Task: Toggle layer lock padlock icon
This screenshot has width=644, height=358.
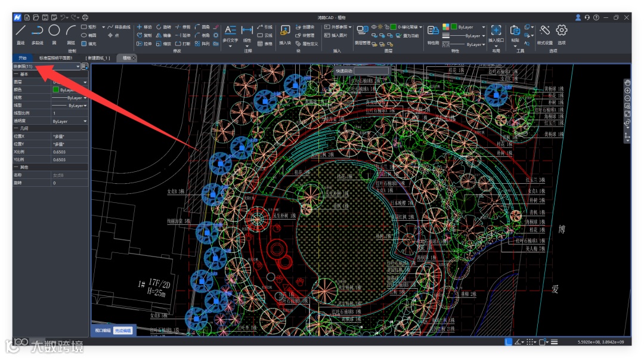Action: 387,27
